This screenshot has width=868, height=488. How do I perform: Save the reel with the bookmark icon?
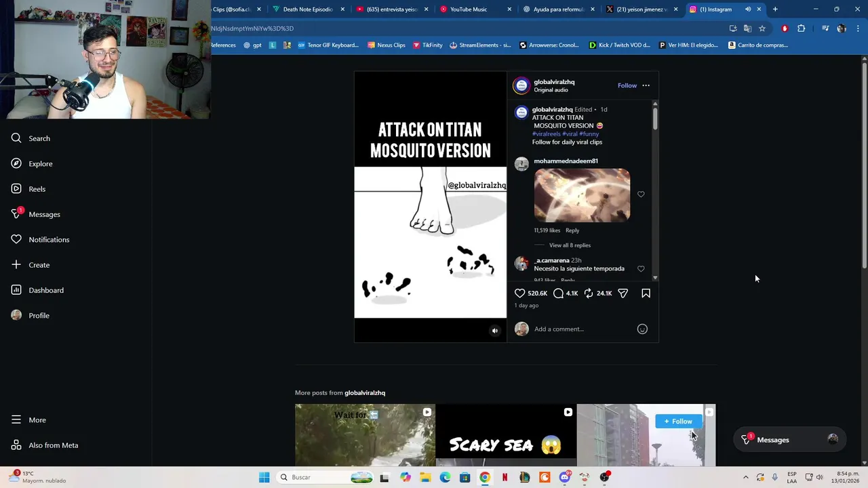pyautogui.click(x=646, y=293)
